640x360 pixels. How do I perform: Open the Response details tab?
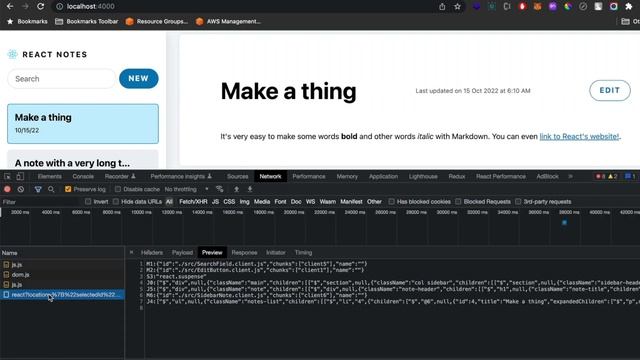244,253
